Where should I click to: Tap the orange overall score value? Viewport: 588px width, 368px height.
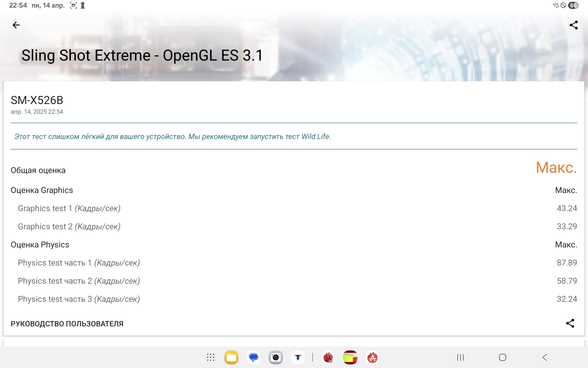556,168
